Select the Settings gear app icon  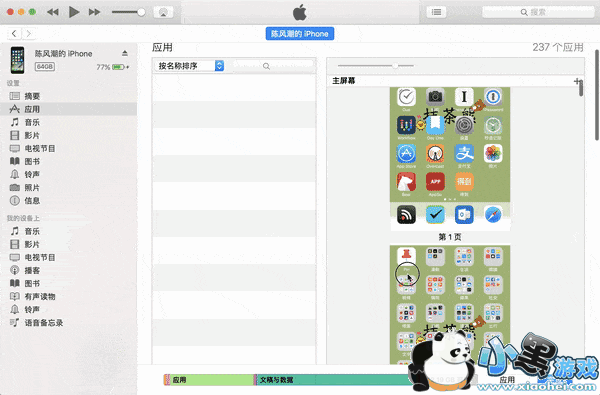[464, 125]
